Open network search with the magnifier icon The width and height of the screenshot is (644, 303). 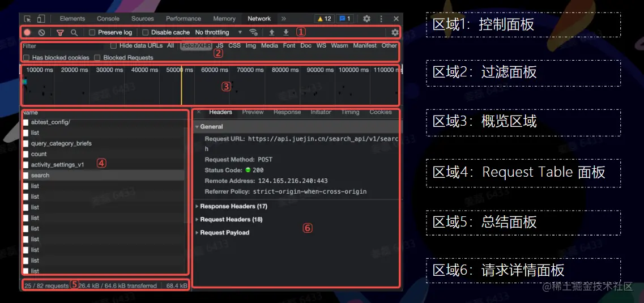coord(74,32)
